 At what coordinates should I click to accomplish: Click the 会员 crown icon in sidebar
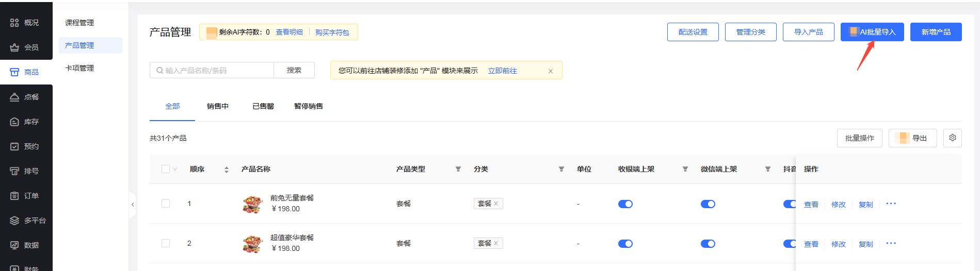point(14,47)
